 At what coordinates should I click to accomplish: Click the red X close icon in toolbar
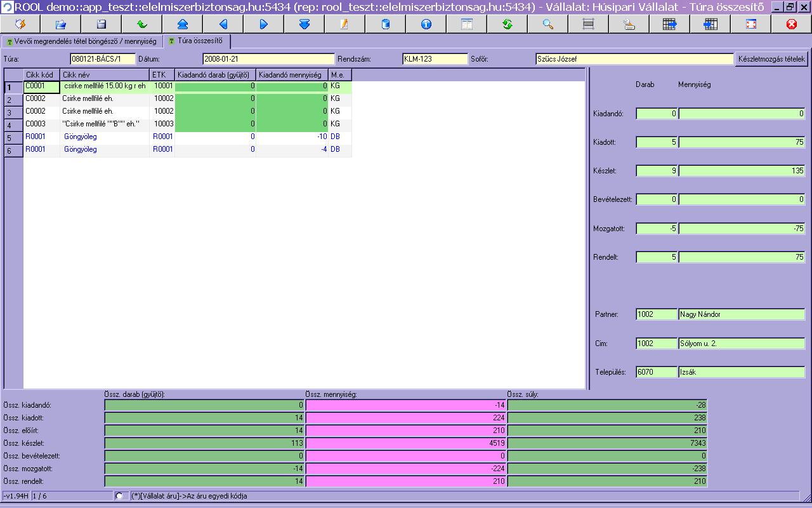[x=791, y=24]
